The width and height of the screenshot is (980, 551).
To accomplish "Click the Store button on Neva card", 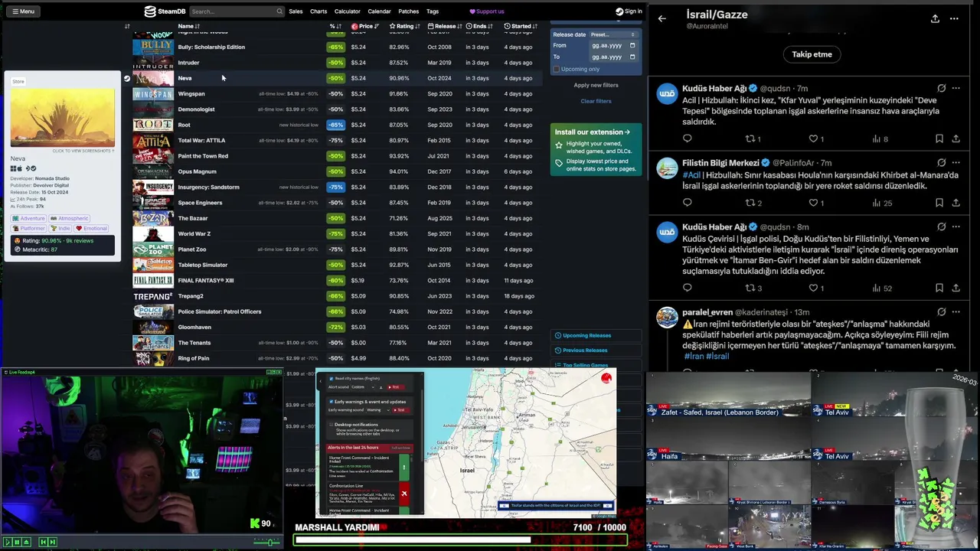I will (18, 81).
